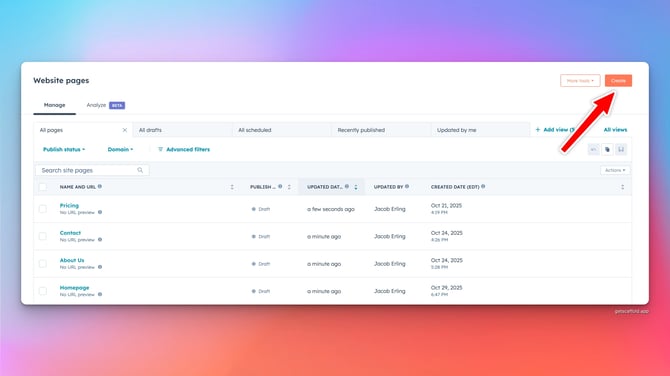Click info icon in Publish column header
This screenshot has width=670, height=376.
point(280,186)
